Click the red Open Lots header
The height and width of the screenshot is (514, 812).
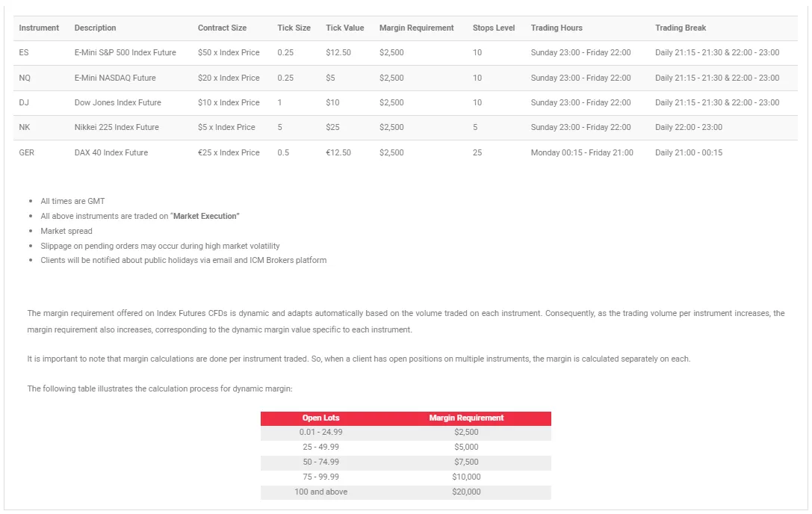click(x=321, y=418)
